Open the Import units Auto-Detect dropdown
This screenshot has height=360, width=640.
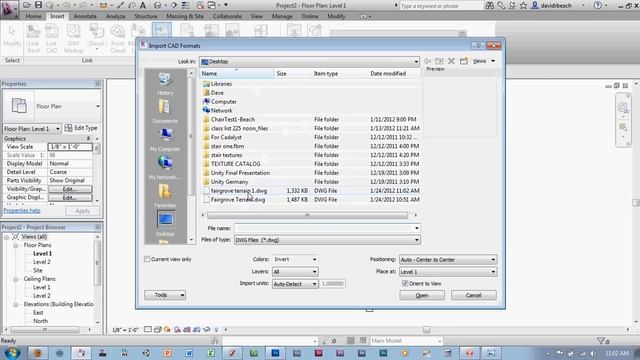point(295,284)
